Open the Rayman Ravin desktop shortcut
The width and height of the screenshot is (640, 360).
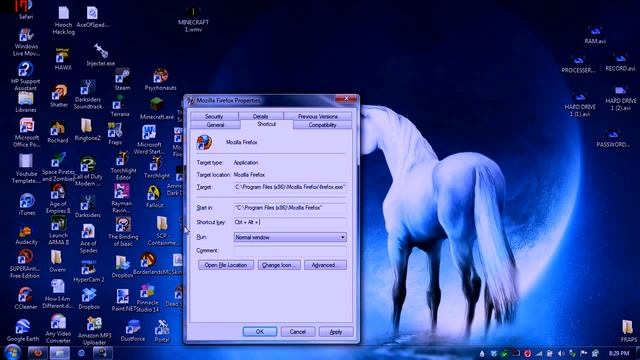point(121,198)
